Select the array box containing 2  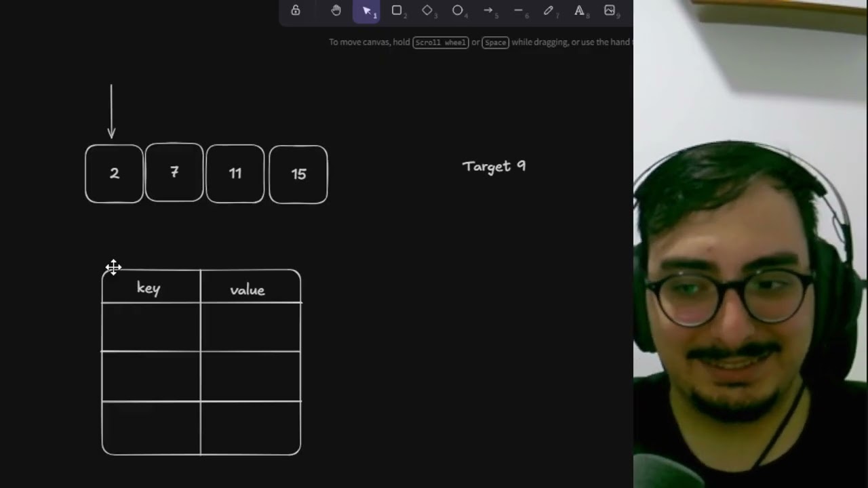pos(114,174)
